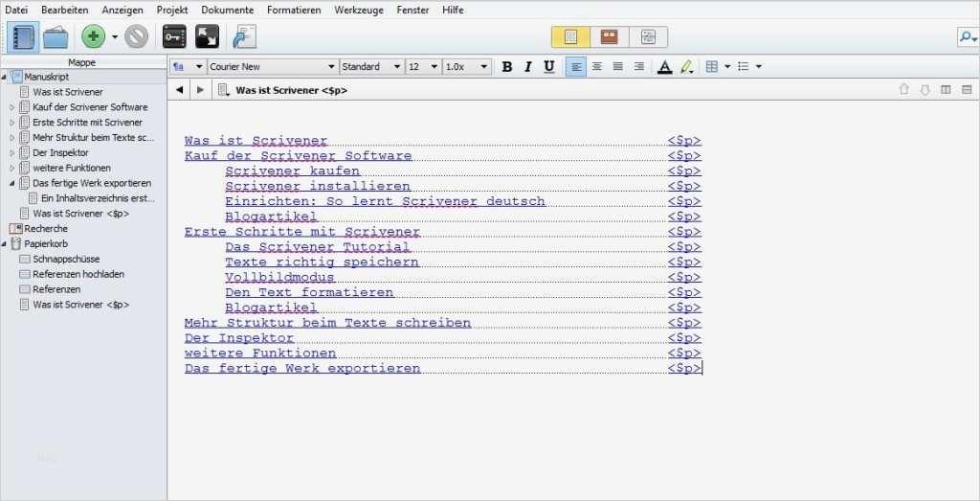This screenshot has height=501, width=980.
Task: Center align the text
Action: (597, 66)
